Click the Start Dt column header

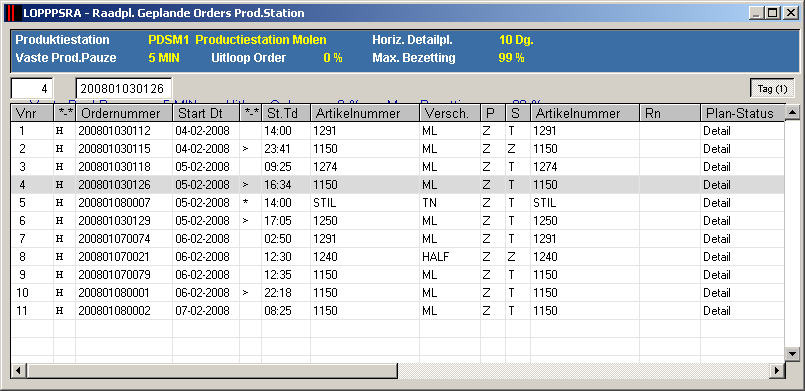206,113
